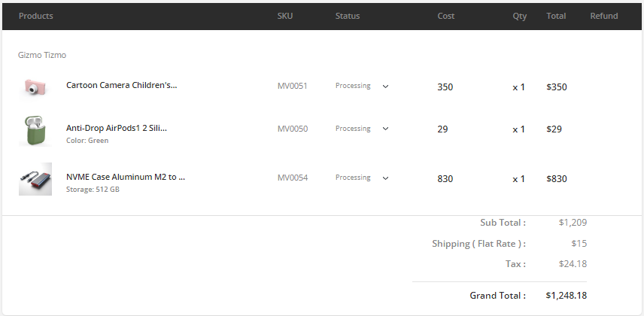This screenshot has height=316, width=644.
Task: Click SKU MV0050 link
Action: click(293, 129)
